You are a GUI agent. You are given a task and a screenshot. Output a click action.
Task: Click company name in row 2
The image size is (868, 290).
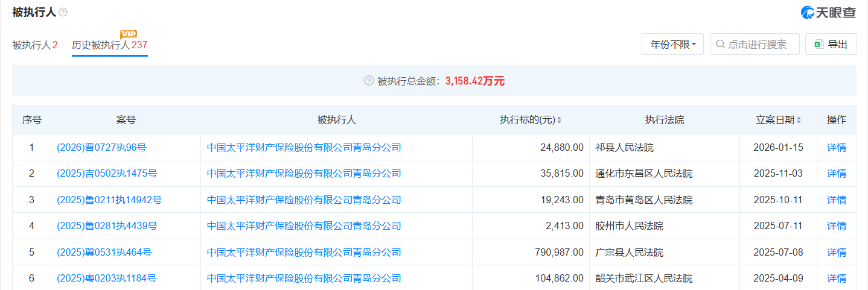(x=304, y=174)
